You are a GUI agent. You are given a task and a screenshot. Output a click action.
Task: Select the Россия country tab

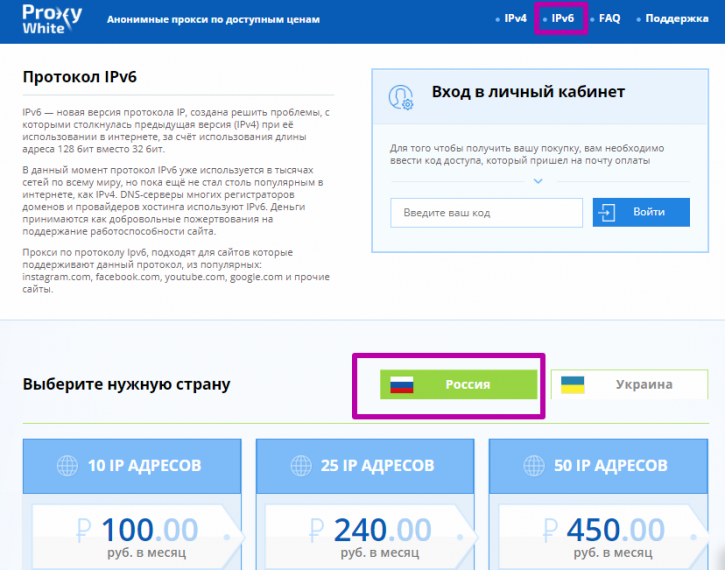(458, 384)
